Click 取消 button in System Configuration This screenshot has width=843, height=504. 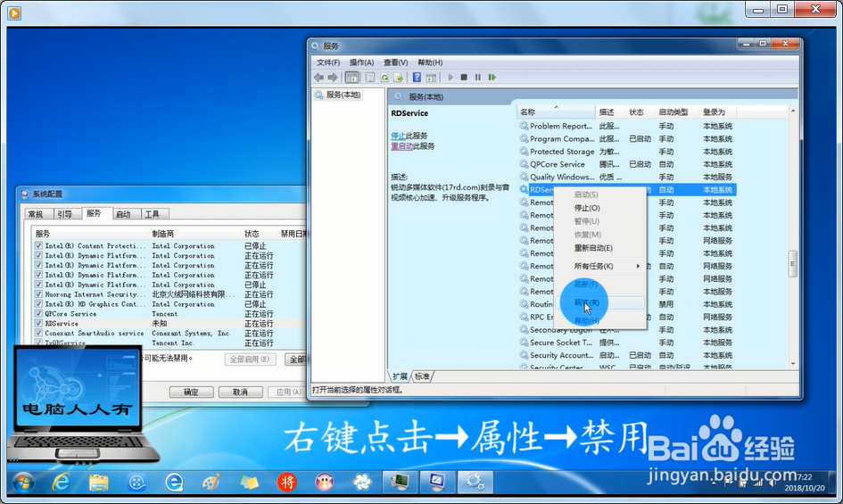240,392
